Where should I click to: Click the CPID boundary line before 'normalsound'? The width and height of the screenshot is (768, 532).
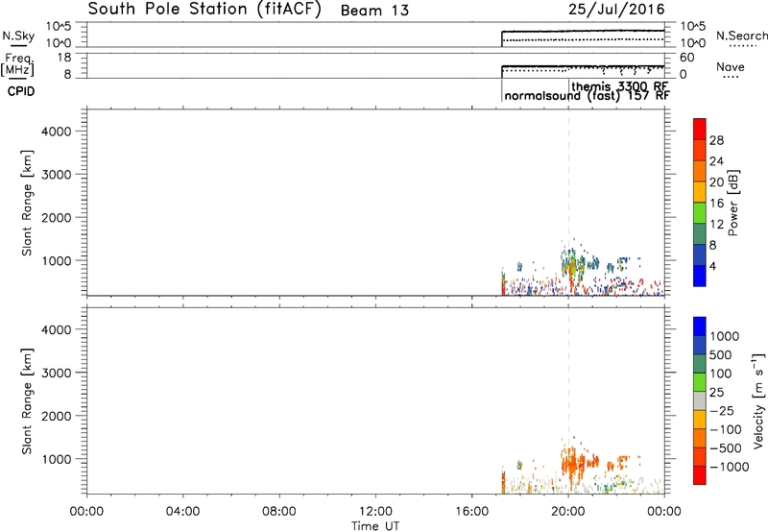pos(502,90)
